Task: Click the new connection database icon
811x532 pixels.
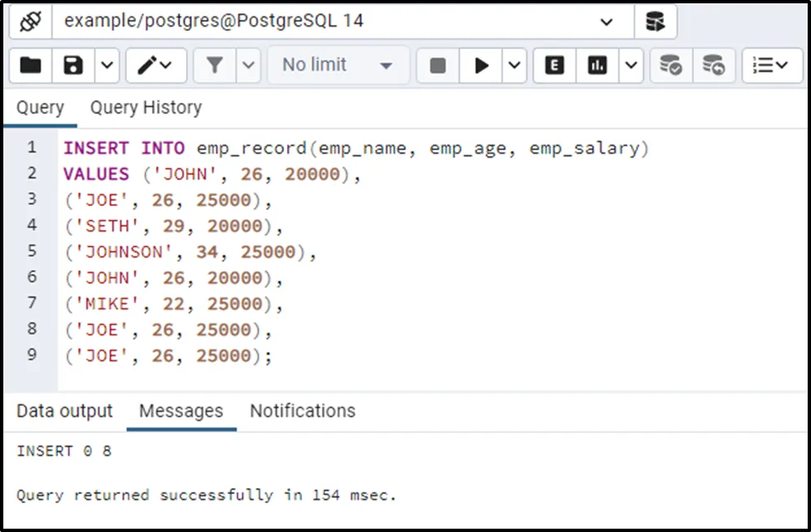Action: 655,22
